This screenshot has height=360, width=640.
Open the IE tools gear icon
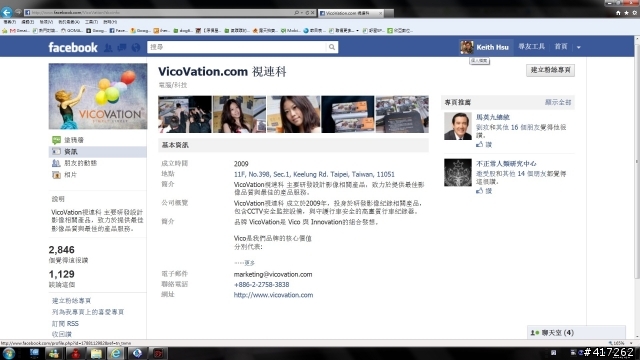click(x=635, y=13)
